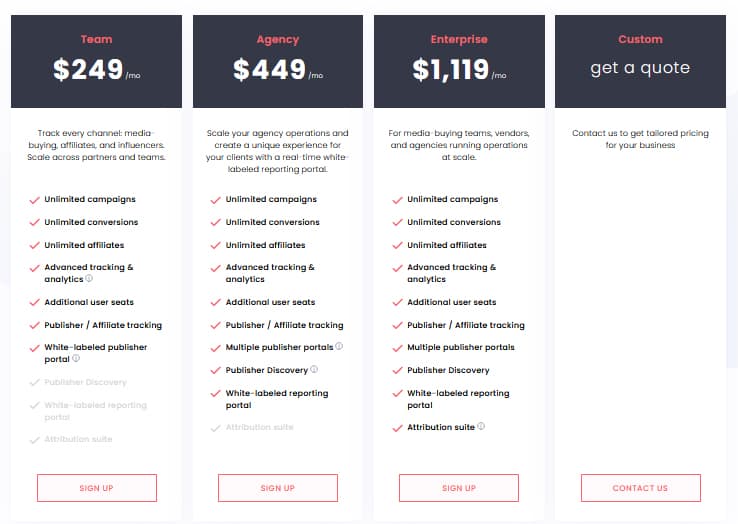Click greyed-out Publisher Discovery in Team plan
The image size is (738, 524).
tap(85, 382)
